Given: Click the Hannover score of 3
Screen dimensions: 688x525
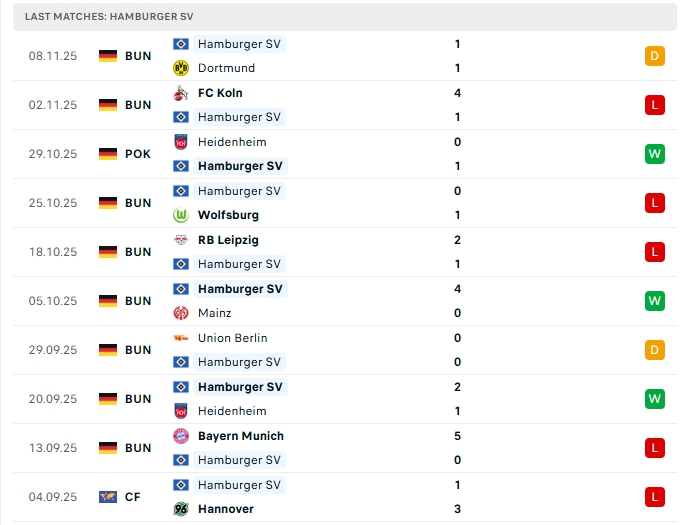Looking at the screenshot, I should [457, 509].
